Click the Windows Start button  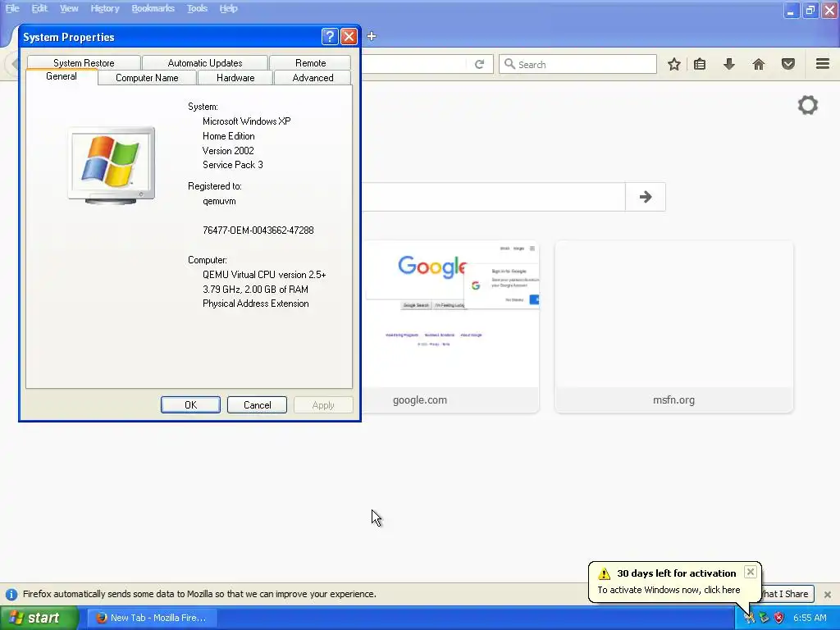point(39,618)
